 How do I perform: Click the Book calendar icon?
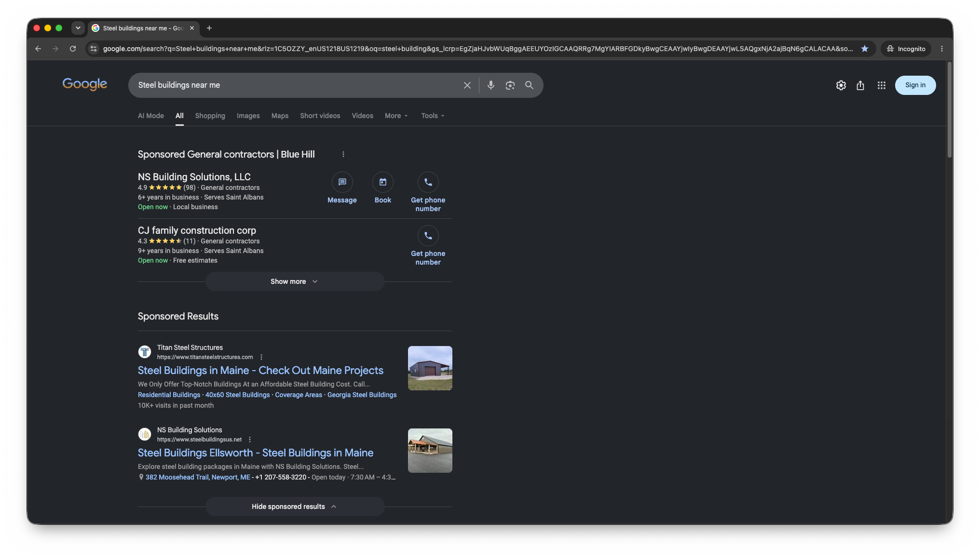[382, 182]
